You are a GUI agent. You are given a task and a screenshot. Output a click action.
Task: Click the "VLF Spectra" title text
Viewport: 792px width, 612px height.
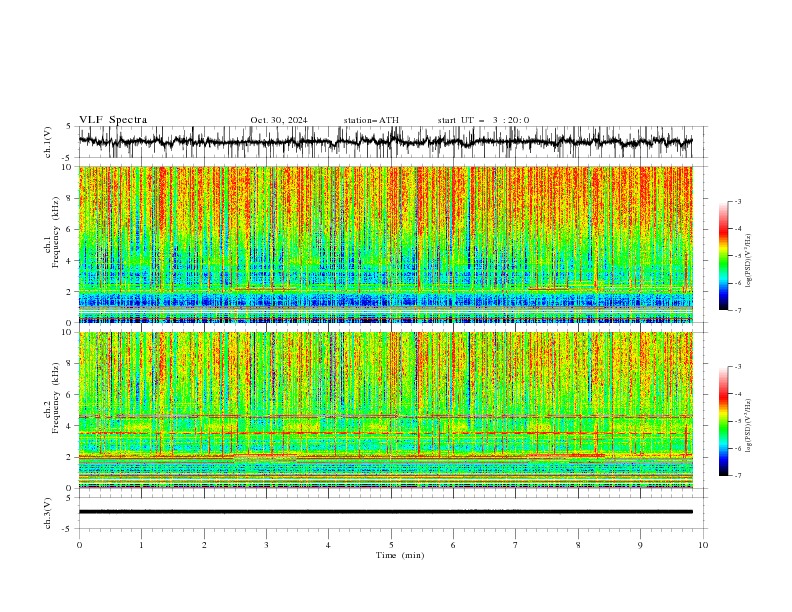113,120
